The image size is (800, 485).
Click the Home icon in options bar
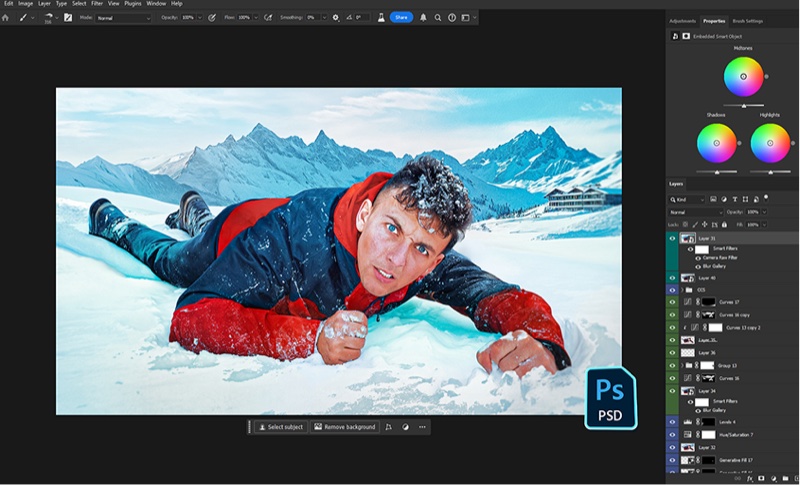click(x=7, y=18)
